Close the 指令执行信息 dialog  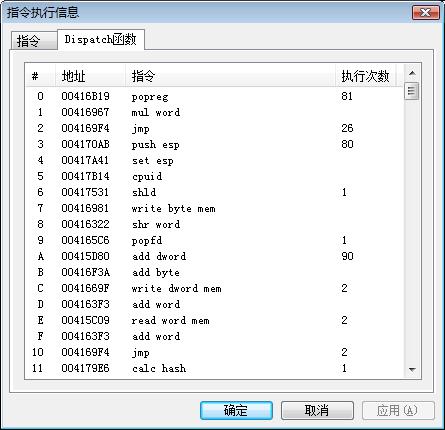tap(426, 13)
